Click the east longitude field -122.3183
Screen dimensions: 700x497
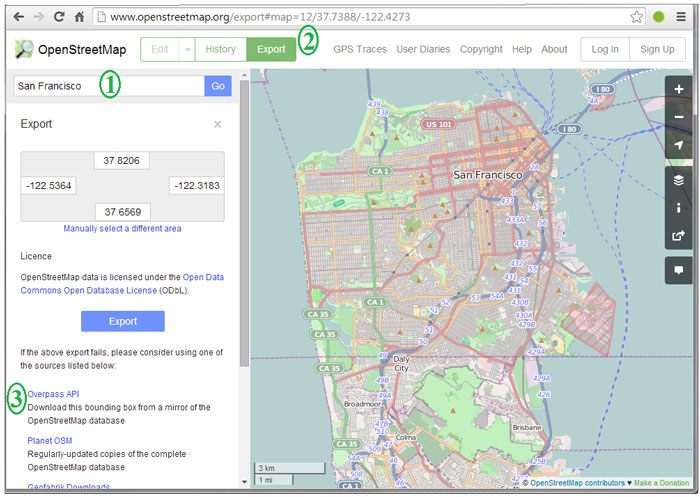click(x=197, y=186)
